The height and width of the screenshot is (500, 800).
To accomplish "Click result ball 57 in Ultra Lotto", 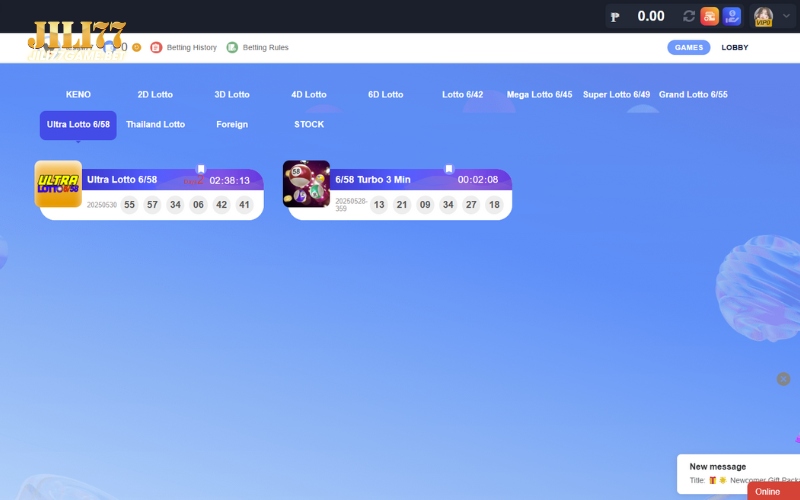I will coord(153,205).
